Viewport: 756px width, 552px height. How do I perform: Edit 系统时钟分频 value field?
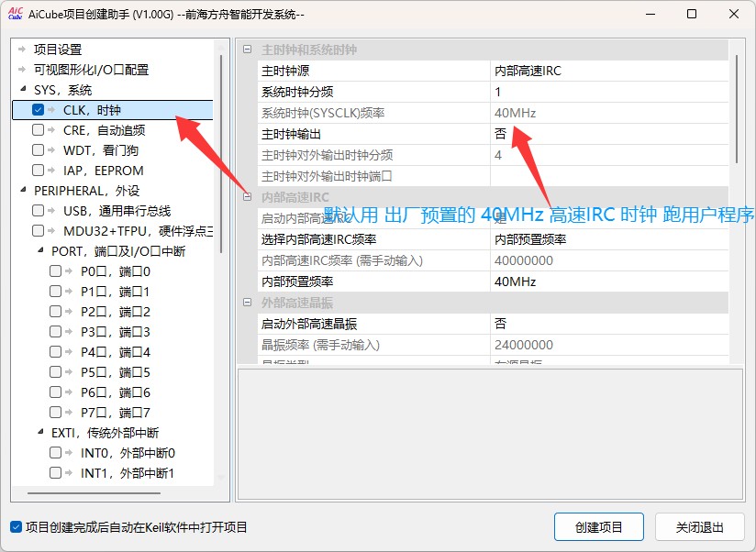(x=609, y=92)
